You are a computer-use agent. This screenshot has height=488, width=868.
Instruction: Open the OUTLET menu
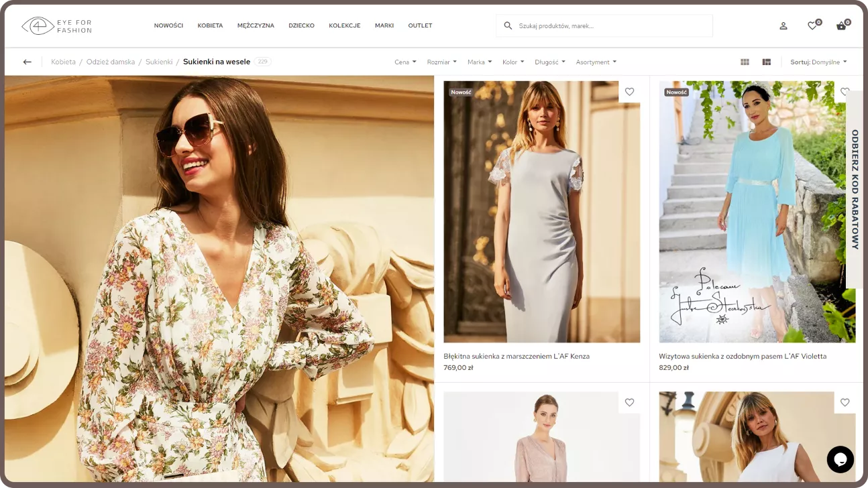420,25
